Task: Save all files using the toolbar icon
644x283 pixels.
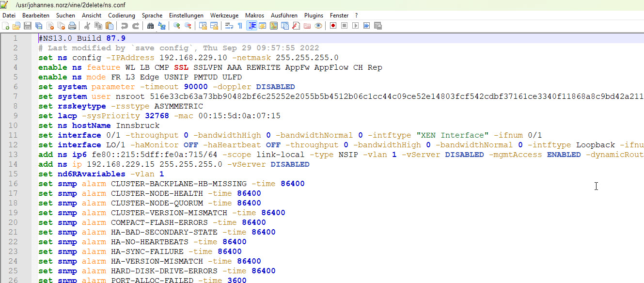Action: tap(38, 26)
